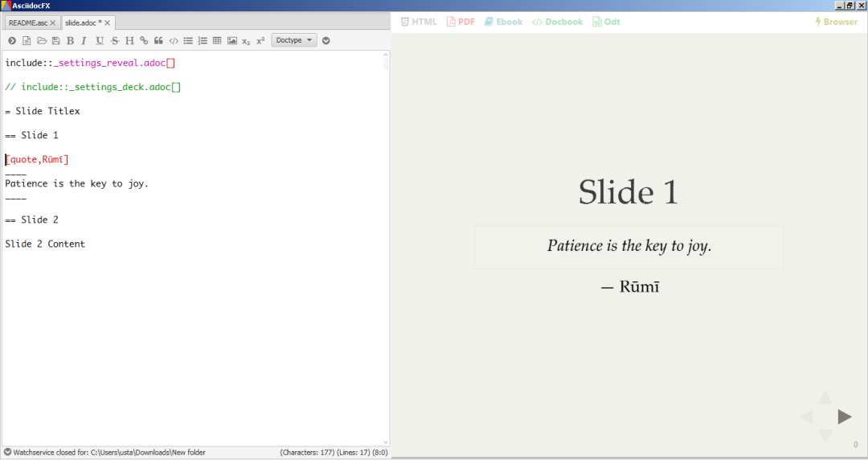Close the slide.adoc tab
This screenshot has height=460, width=868.
tap(108, 23)
